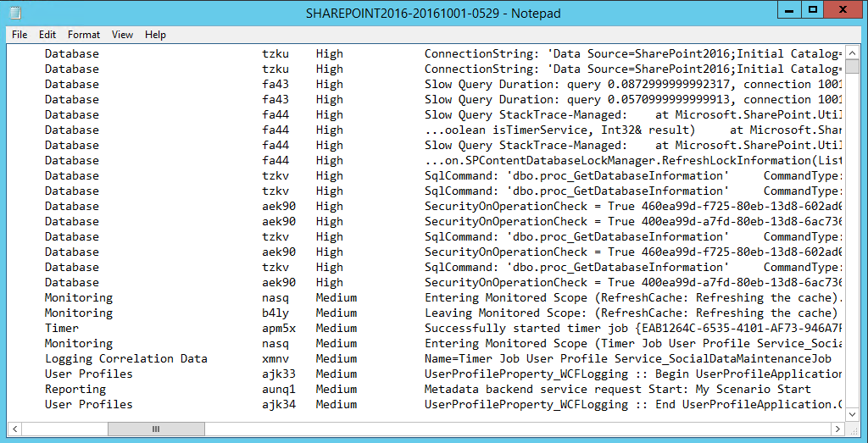This screenshot has height=443, width=868.
Task: Click event ID 'ajk33'
Action: (279, 374)
